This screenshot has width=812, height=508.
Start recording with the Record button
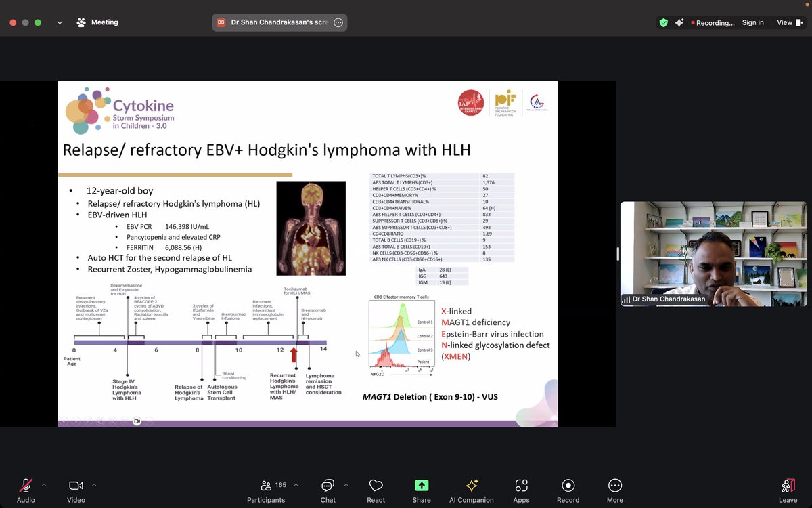click(568, 491)
